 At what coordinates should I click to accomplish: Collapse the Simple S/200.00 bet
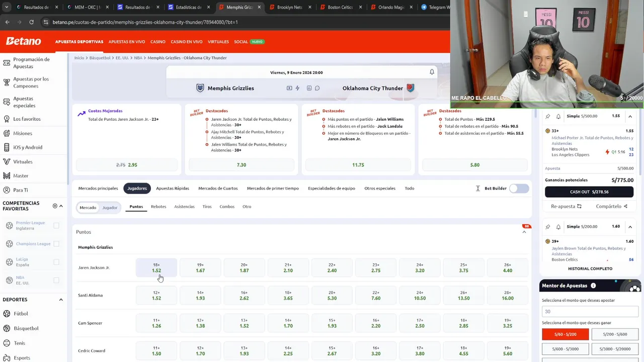[x=630, y=227]
